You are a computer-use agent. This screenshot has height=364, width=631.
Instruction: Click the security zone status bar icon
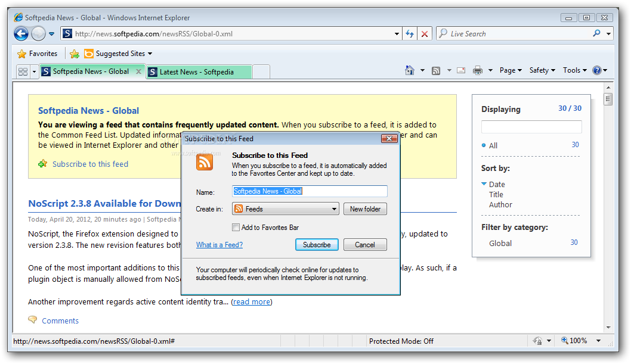537,341
